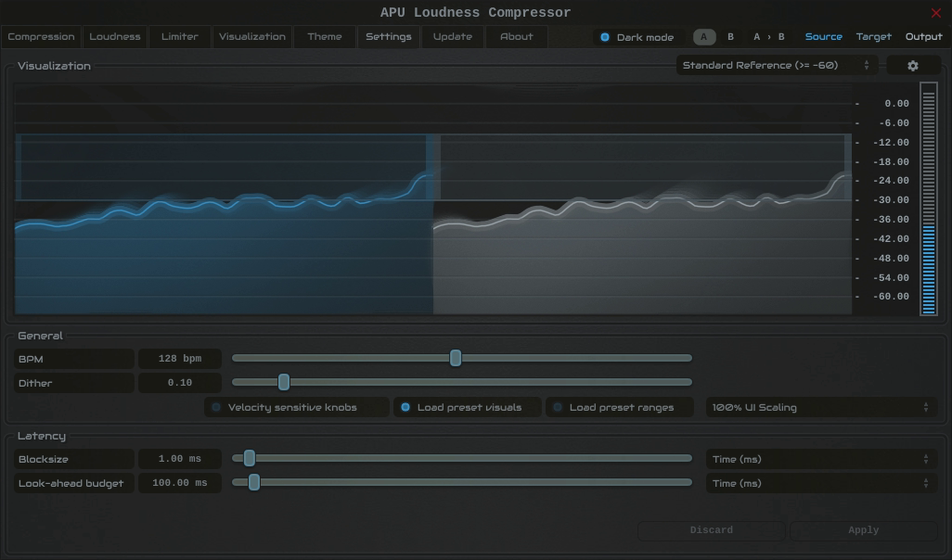This screenshot has height=560, width=952.
Task: Click the Blocksize value field 1.00 ms
Action: 180,459
